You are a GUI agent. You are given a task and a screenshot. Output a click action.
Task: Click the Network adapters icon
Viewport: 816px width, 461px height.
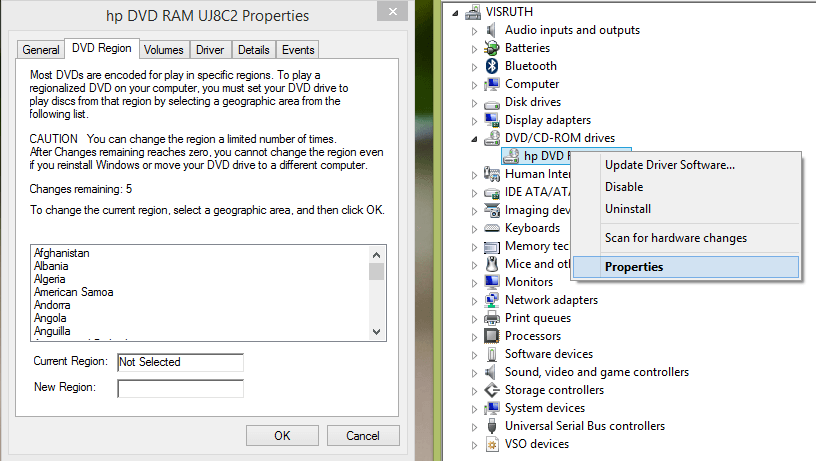(492, 300)
